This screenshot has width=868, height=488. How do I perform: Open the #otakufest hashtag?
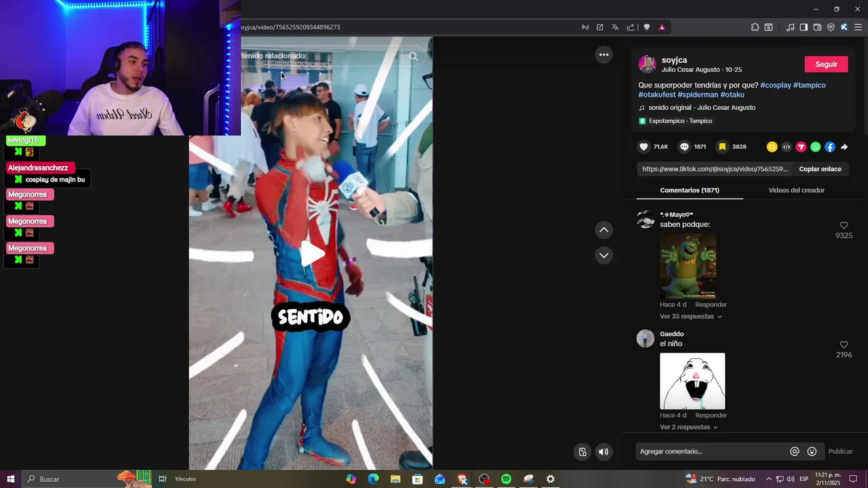[656, 95]
